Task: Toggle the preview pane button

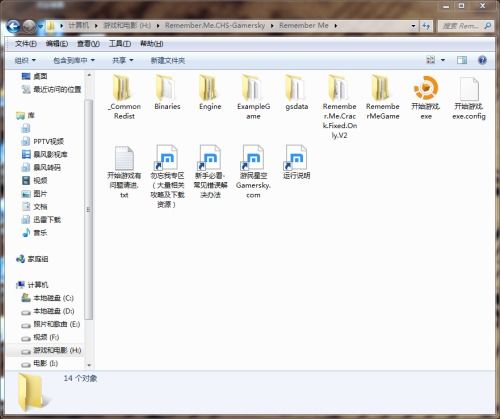Action: tap(462, 60)
